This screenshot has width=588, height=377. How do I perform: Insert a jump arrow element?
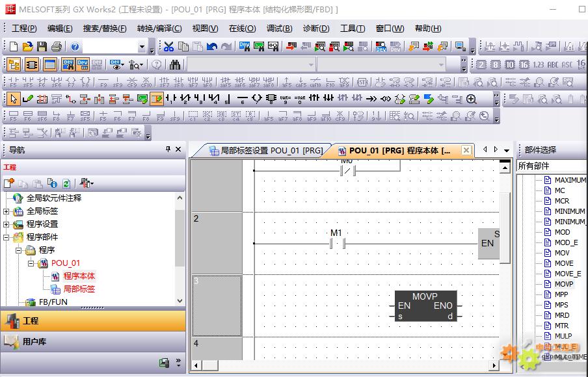371,99
